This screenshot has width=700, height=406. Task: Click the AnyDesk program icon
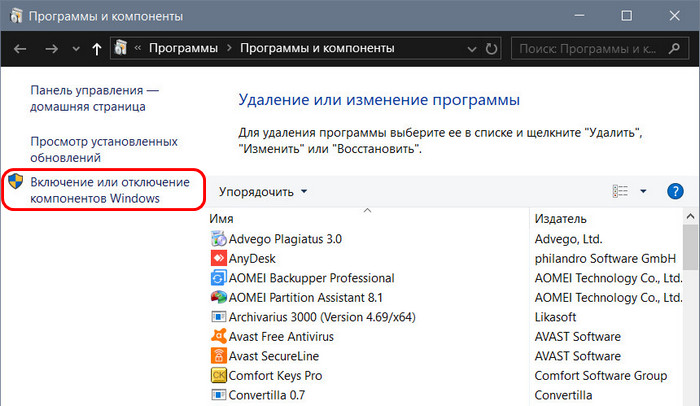[x=218, y=258]
